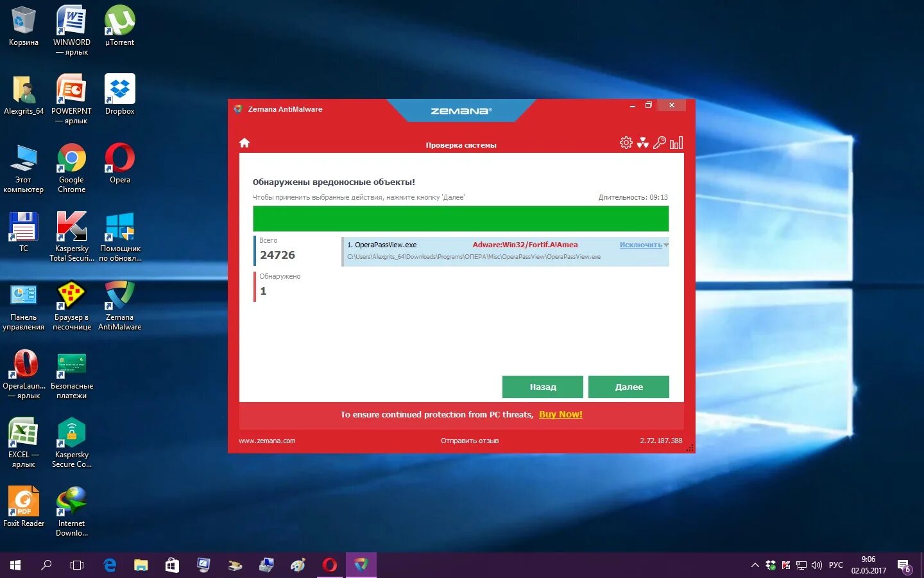Click the Всего 24726 counter

(x=277, y=249)
